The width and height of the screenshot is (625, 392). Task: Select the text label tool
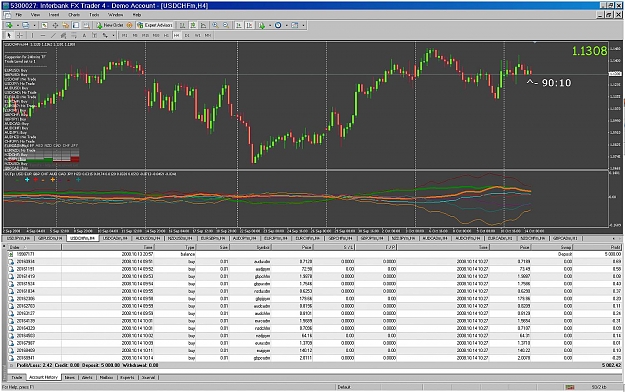click(94, 35)
